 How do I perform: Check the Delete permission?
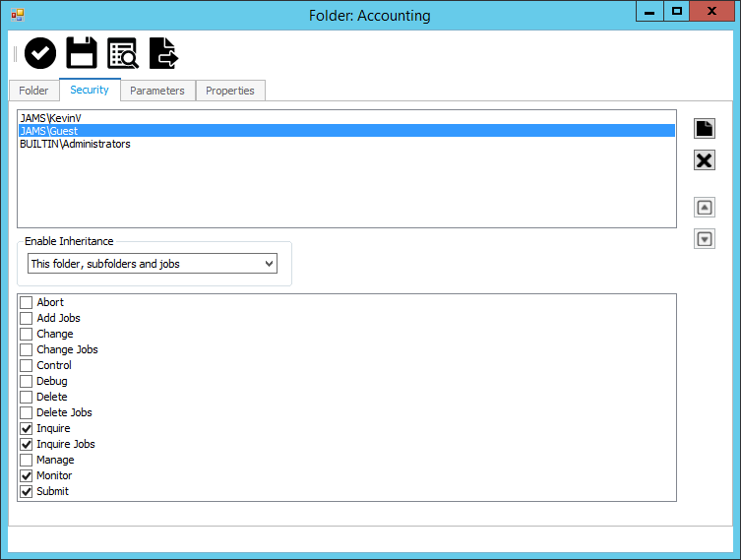pos(27,397)
